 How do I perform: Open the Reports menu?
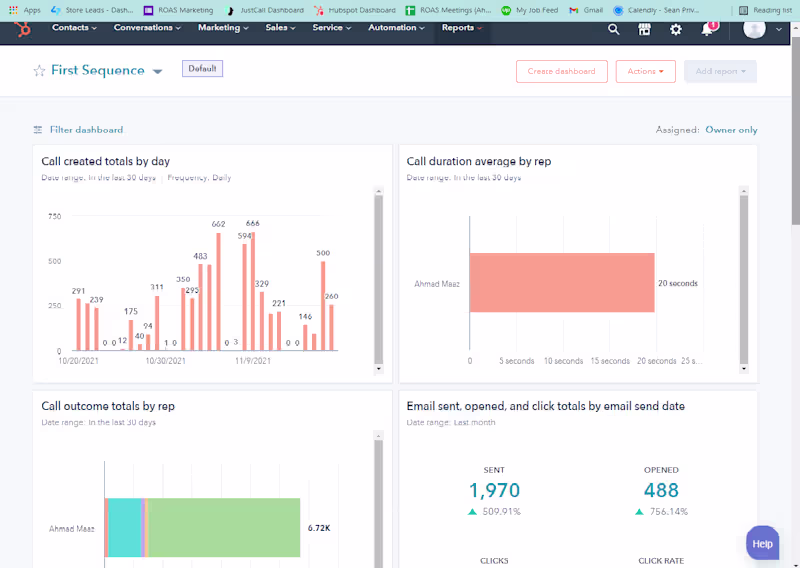pos(462,28)
